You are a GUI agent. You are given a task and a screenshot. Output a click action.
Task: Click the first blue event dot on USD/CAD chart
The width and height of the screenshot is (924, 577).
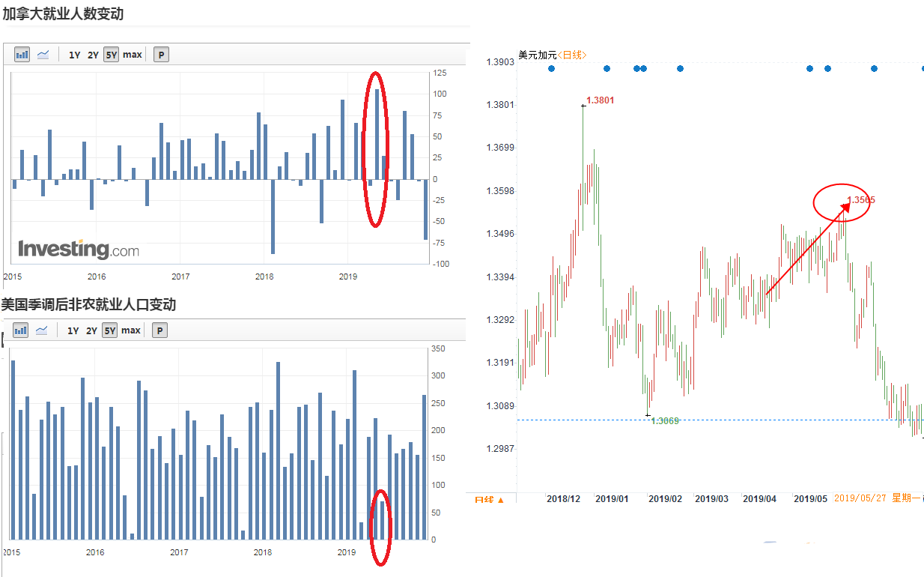[x=551, y=68]
